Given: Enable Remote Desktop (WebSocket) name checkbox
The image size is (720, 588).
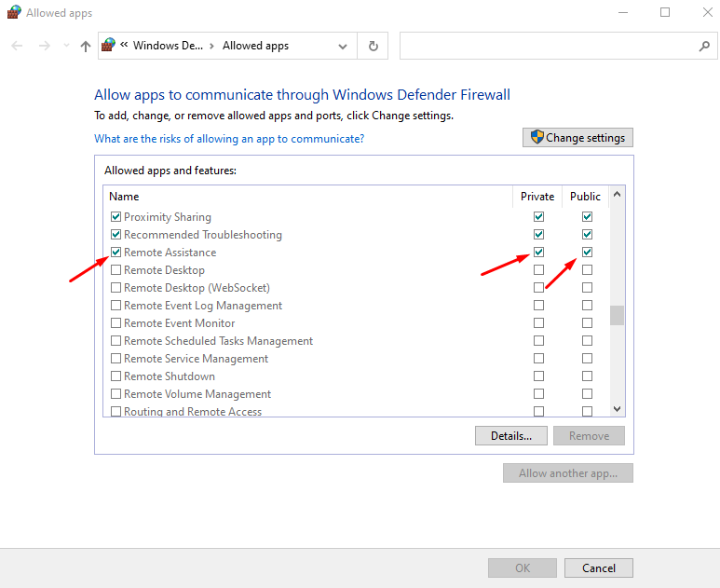Looking at the screenshot, I should (x=115, y=288).
